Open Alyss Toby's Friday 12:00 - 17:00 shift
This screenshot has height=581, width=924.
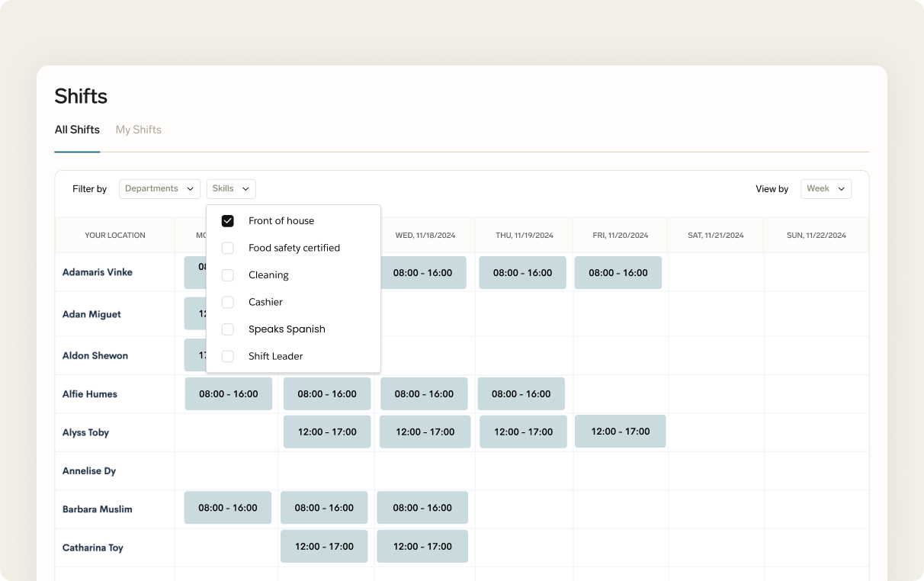(x=621, y=432)
